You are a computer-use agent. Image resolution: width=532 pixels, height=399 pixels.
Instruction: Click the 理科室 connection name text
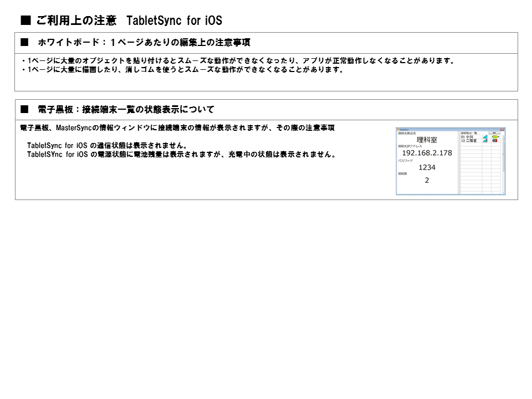[427, 140]
